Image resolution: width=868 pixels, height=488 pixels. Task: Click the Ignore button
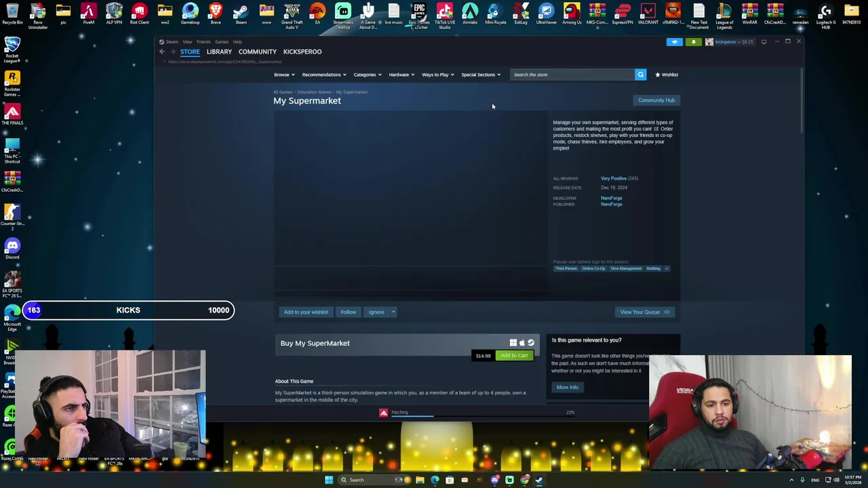click(376, 312)
